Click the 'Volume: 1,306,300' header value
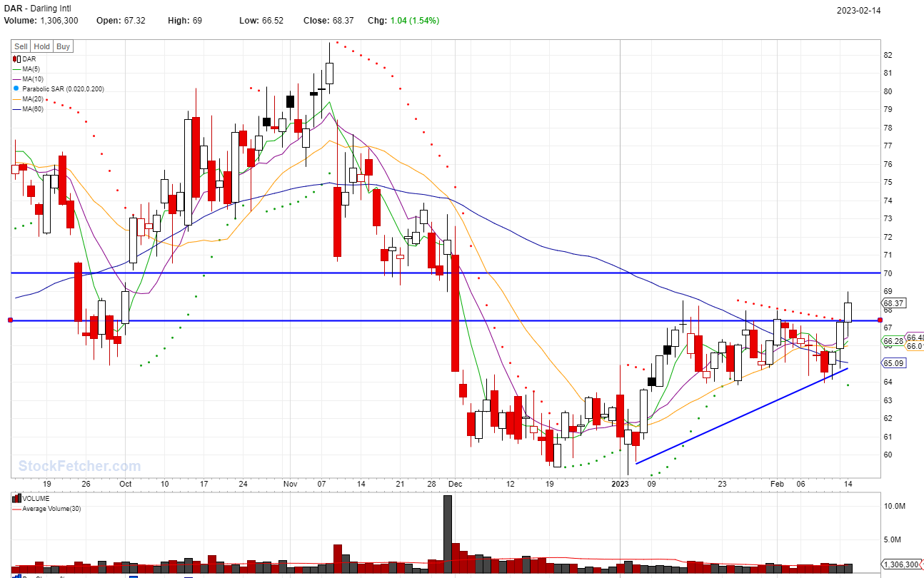 pyautogui.click(x=41, y=21)
